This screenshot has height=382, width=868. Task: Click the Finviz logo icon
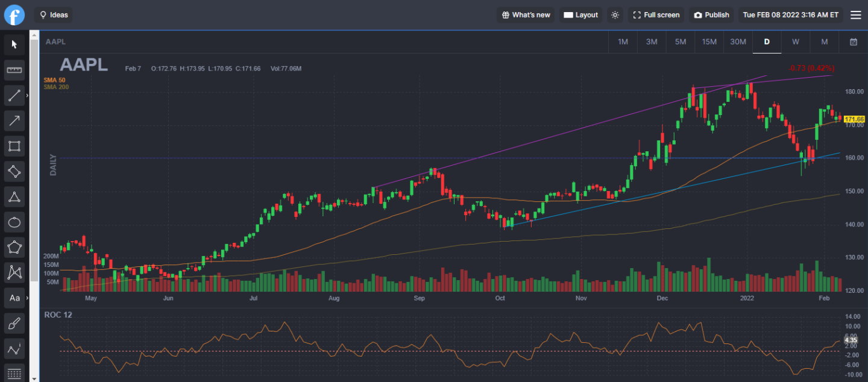[14, 15]
